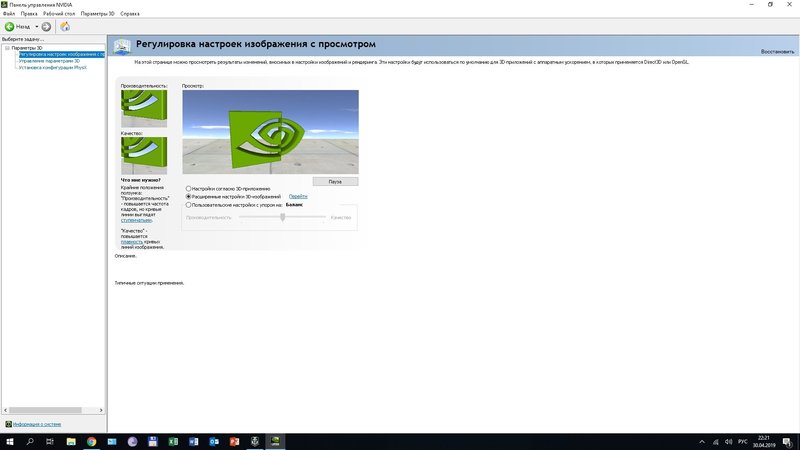
Task: Click the 3D NVIDIA logo preview
Action: coord(270,132)
